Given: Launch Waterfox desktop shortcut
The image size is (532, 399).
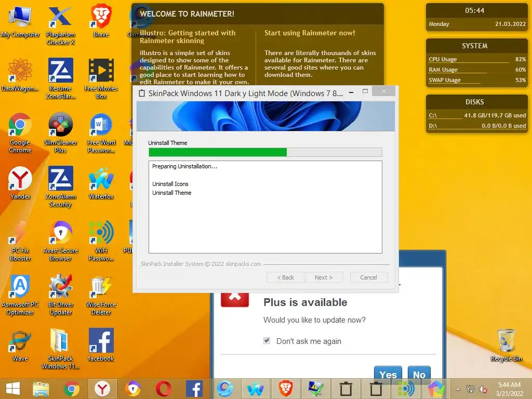Looking at the screenshot, I should 101,183.
